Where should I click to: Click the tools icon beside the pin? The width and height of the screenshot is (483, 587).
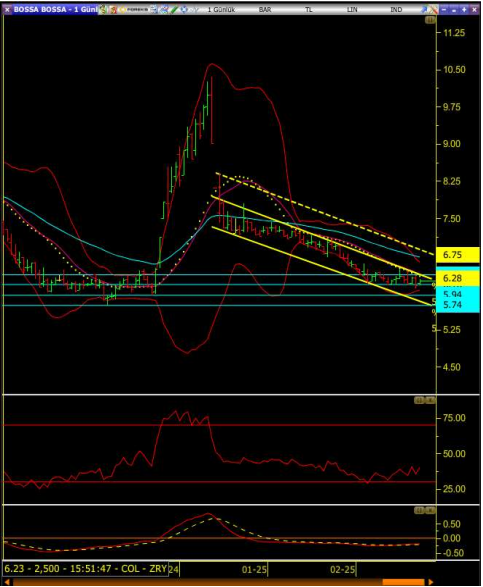coord(433,10)
